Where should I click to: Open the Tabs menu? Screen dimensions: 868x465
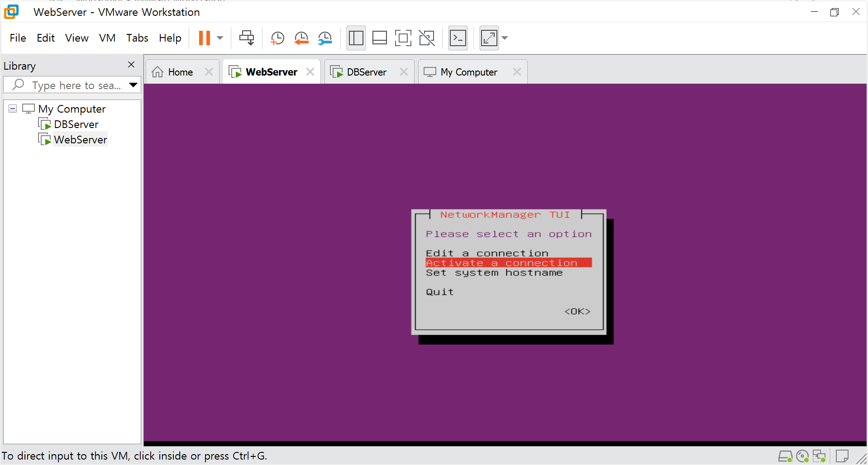(137, 38)
